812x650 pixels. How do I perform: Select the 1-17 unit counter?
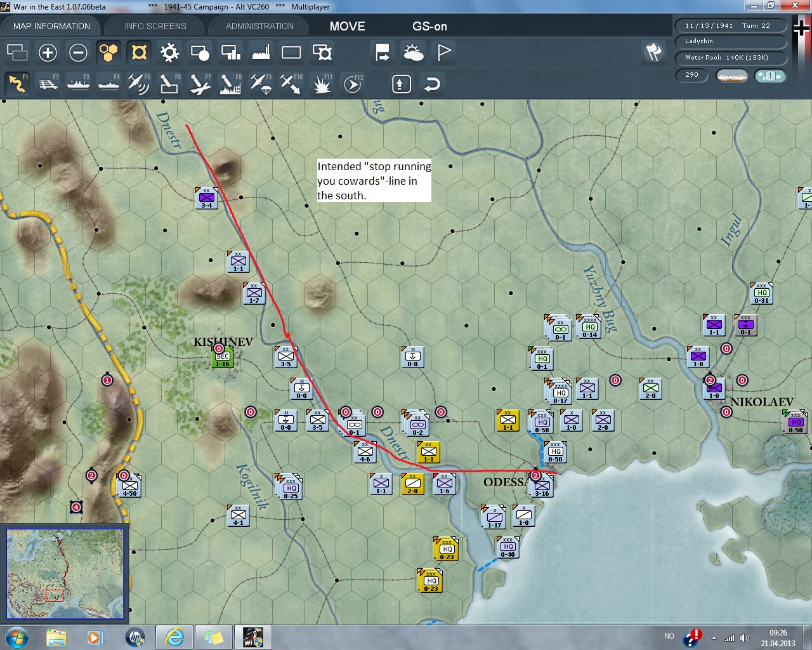(x=494, y=517)
